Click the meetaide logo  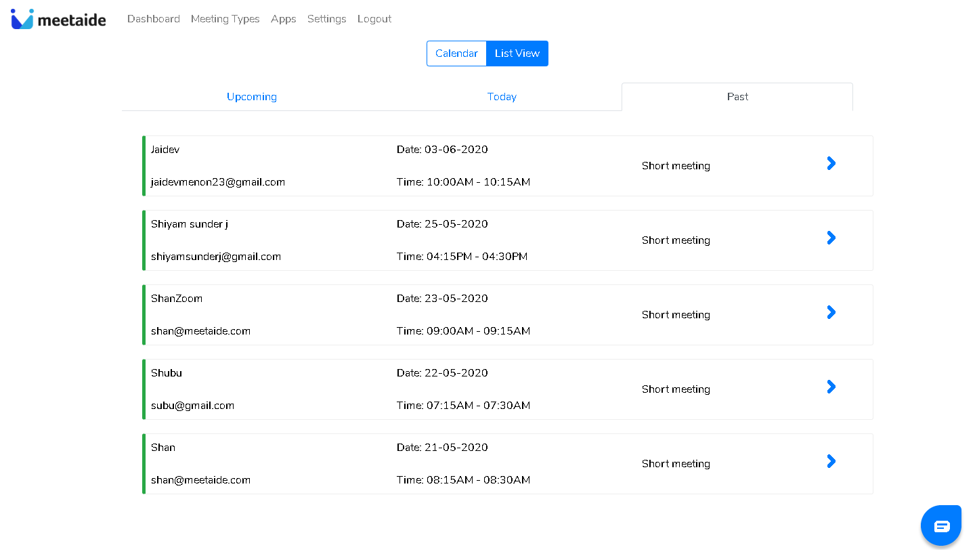click(x=58, y=19)
